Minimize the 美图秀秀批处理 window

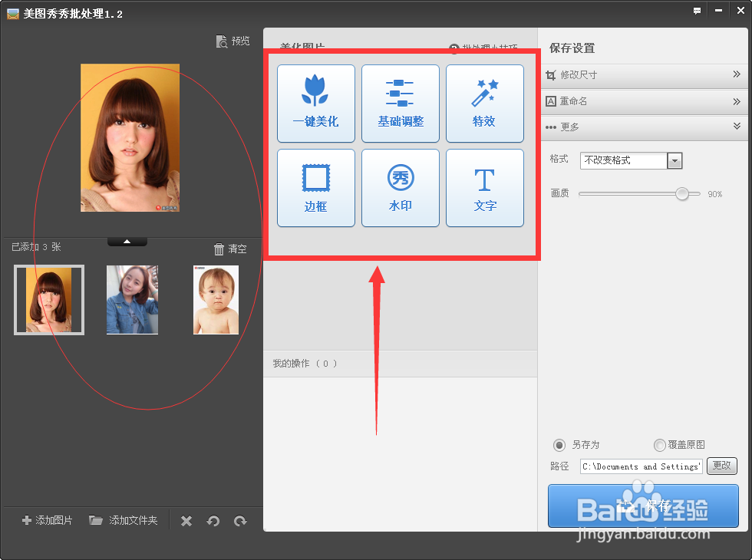tap(718, 11)
